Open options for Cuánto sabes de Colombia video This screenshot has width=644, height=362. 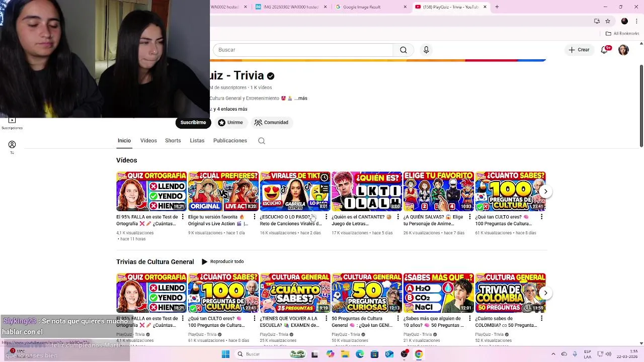coord(541,318)
